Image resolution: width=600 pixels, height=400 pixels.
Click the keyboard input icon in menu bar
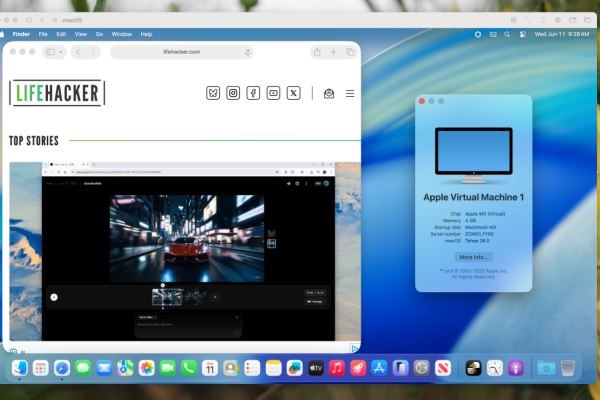click(493, 34)
